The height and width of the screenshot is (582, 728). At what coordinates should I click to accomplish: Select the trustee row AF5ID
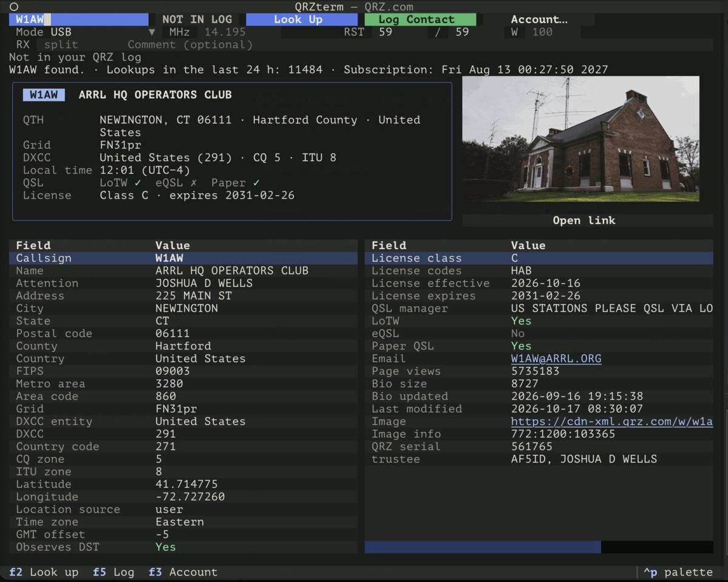pyautogui.click(x=539, y=459)
